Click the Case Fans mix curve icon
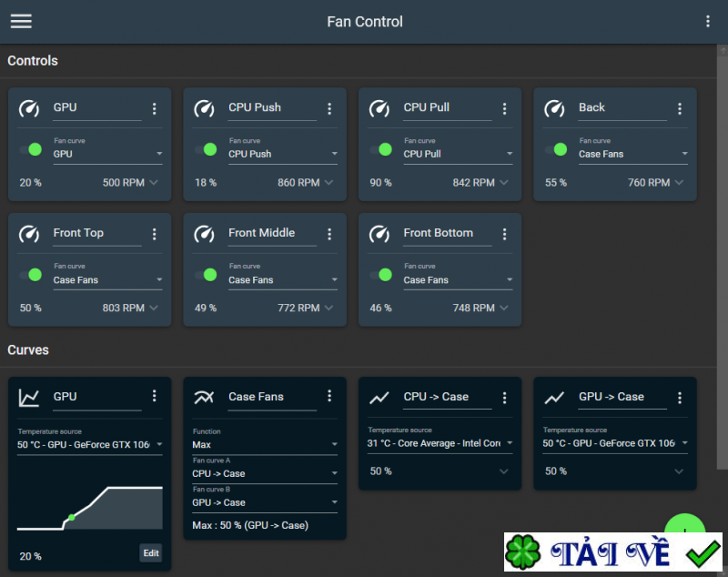 coord(204,397)
